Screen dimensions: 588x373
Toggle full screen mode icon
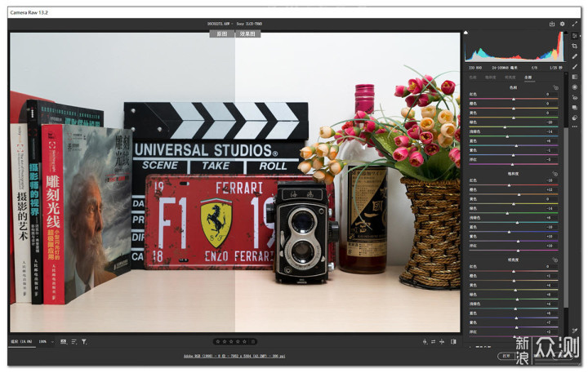tap(574, 24)
